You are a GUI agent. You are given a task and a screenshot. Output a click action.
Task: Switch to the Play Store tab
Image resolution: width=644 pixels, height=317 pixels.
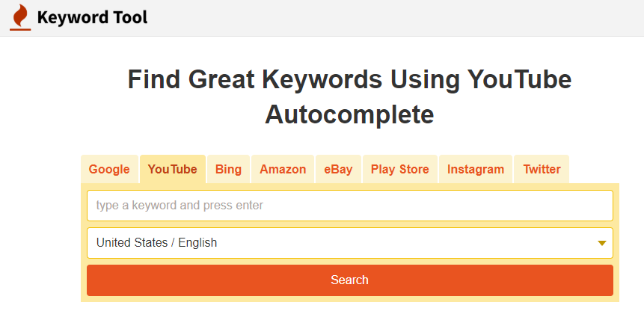coord(400,169)
